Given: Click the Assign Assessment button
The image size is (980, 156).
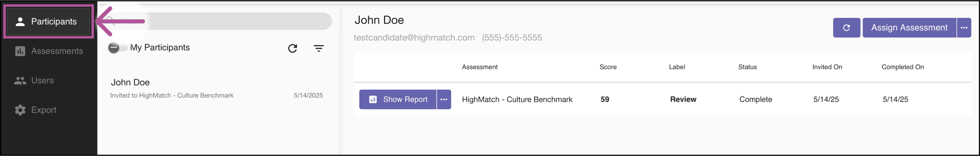Looking at the screenshot, I should 909,28.
